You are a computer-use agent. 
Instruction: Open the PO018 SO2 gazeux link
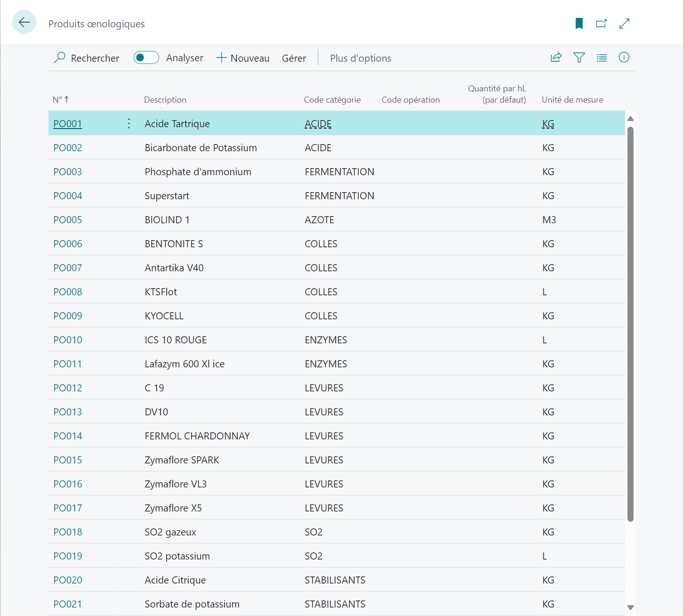pyautogui.click(x=68, y=532)
